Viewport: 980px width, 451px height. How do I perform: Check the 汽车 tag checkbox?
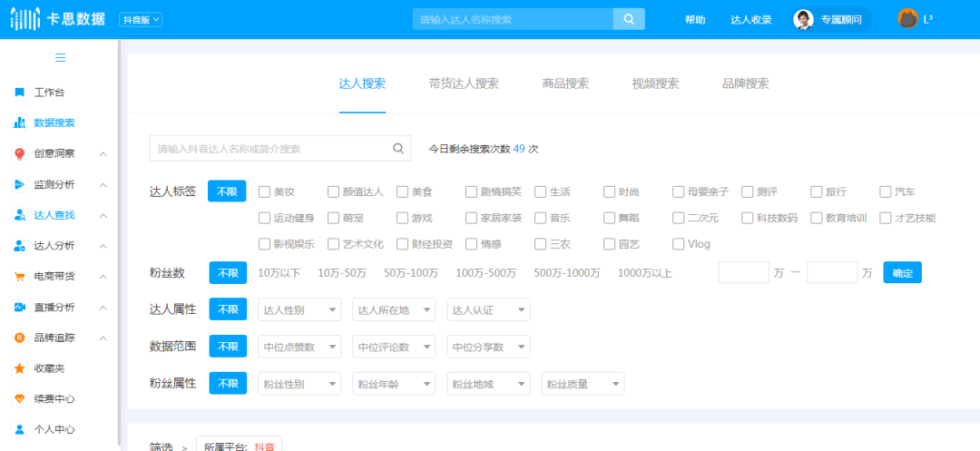(885, 191)
